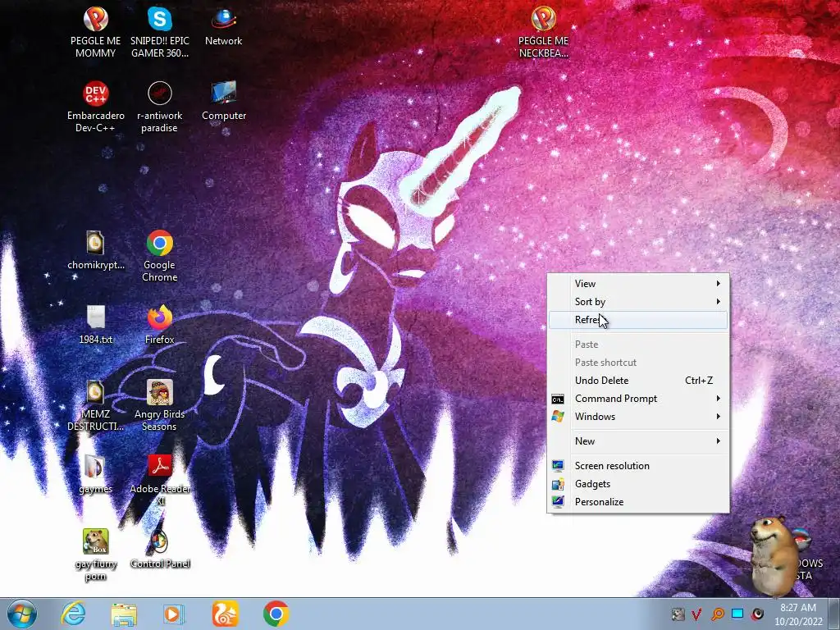The height and width of the screenshot is (630, 840).
Task: Select the 1984.txt text file
Action: (95, 325)
